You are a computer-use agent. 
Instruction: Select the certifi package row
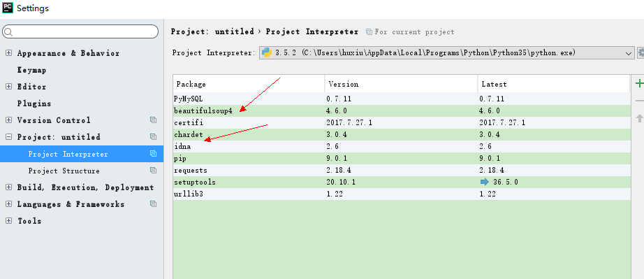[x=402, y=122]
